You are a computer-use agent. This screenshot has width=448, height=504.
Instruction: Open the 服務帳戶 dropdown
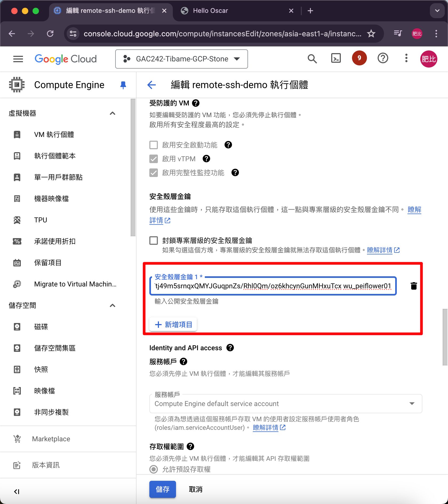click(x=285, y=404)
